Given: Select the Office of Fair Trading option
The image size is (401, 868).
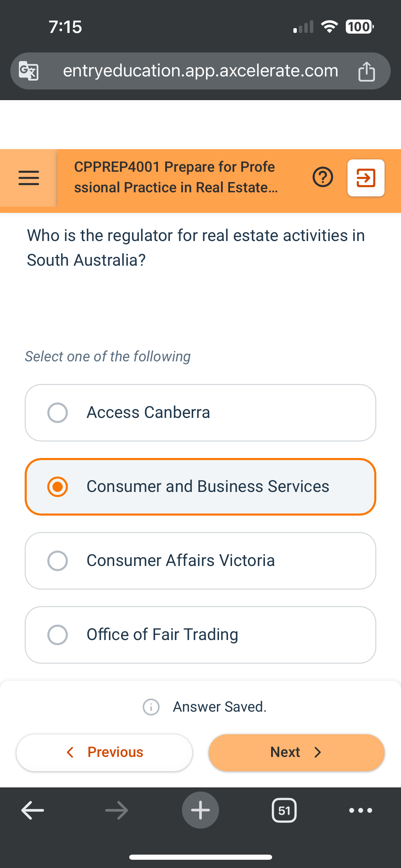Looking at the screenshot, I should [200, 635].
